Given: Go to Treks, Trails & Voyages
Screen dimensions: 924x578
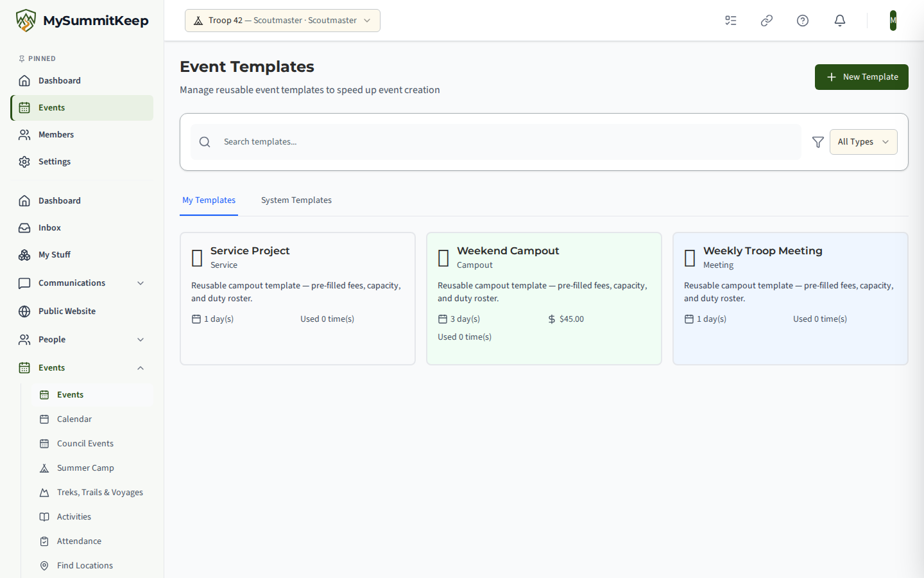Looking at the screenshot, I should [x=92, y=493].
